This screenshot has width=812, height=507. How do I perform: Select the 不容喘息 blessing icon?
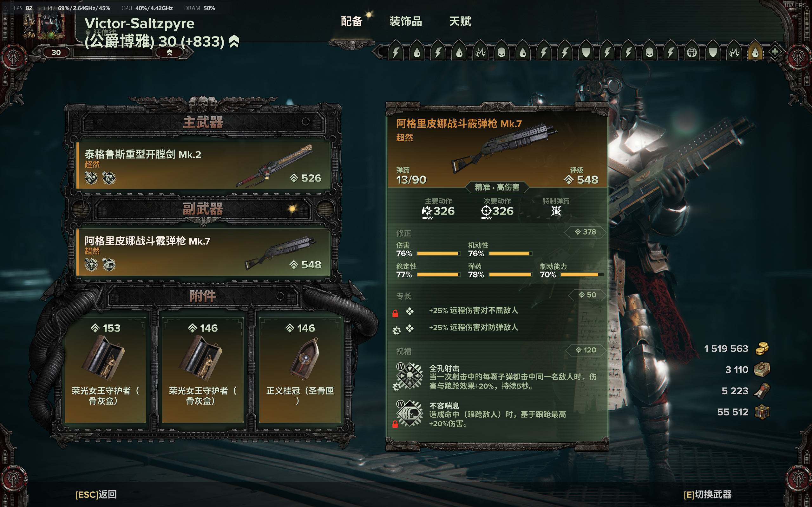pos(410,413)
